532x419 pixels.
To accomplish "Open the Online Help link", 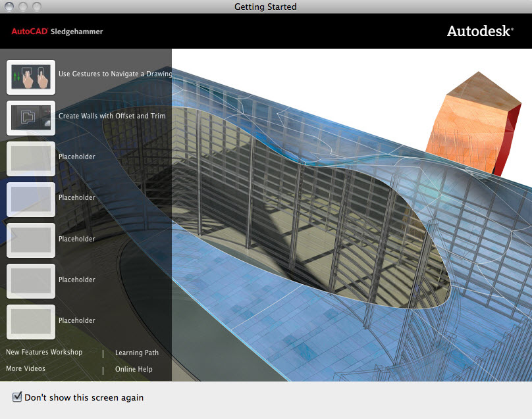I will pyautogui.click(x=134, y=369).
